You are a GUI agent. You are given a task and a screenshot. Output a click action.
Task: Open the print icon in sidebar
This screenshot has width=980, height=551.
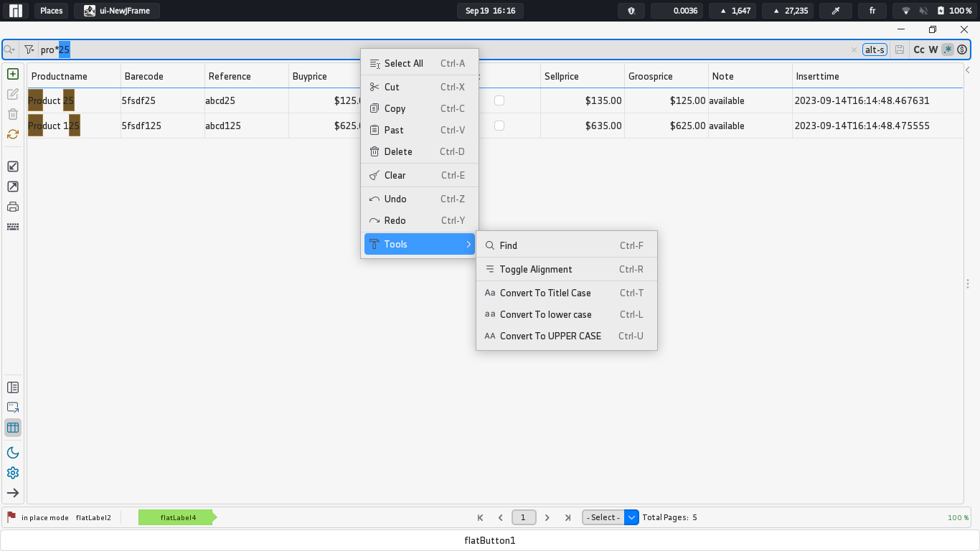pyautogui.click(x=12, y=206)
